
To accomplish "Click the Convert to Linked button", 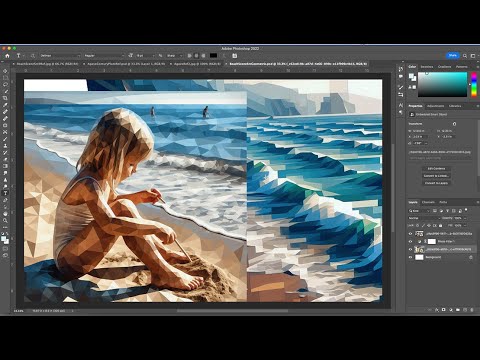I will (436, 176).
